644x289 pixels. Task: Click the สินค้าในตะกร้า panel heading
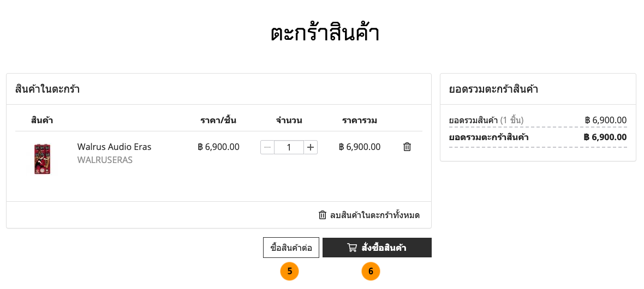[x=47, y=89]
